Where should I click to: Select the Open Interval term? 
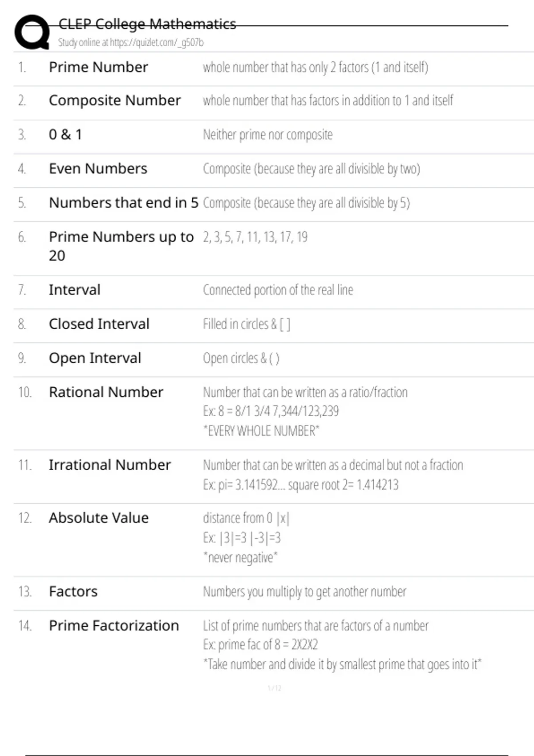[95, 358]
